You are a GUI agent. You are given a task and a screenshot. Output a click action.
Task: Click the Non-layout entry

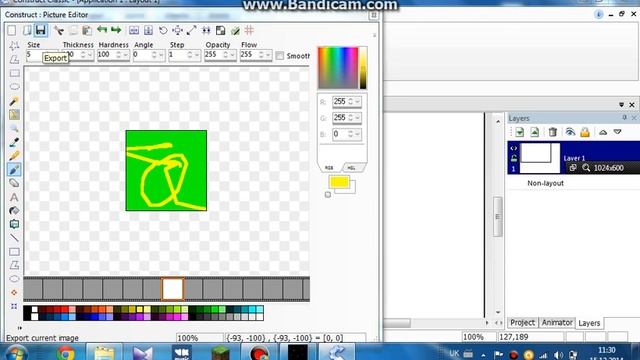(545, 183)
